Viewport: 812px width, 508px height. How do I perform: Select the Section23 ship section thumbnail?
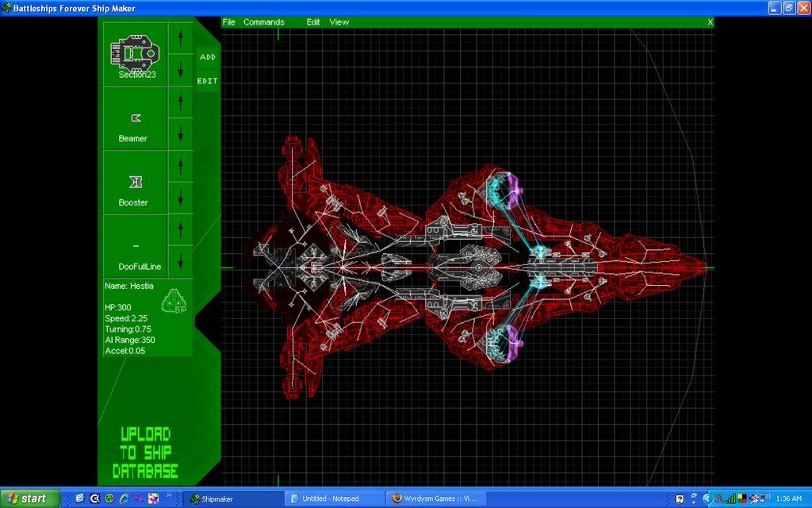(x=135, y=52)
